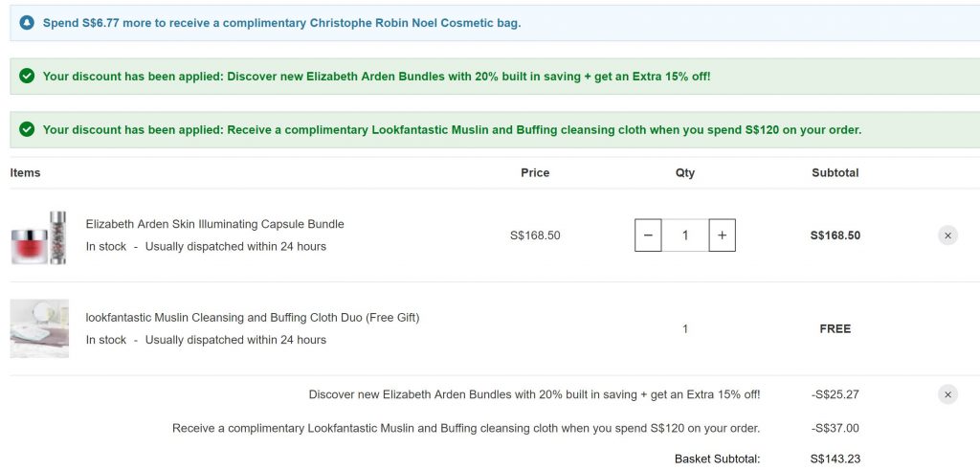Image resolution: width=980 pixels, height=470 pixels.
Task: Click the Basket Subtotal amount S$143.23
Action: [835, 459]
